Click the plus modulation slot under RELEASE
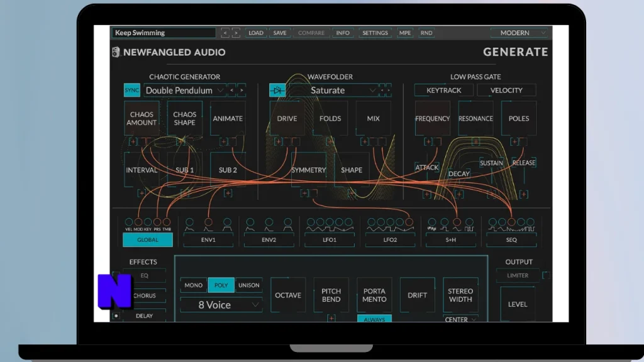The width and height of the screenshot is (644, 362). (x=524, y=194)
